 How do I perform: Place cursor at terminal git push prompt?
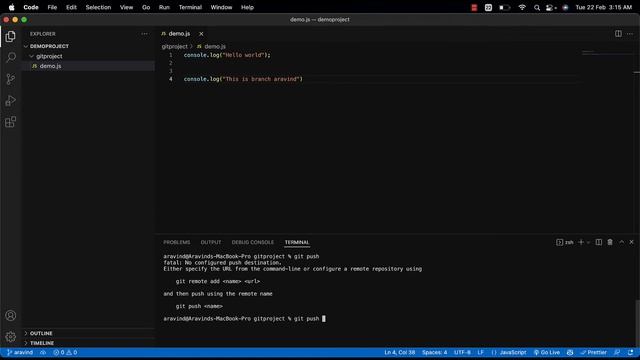click(324, 318)
